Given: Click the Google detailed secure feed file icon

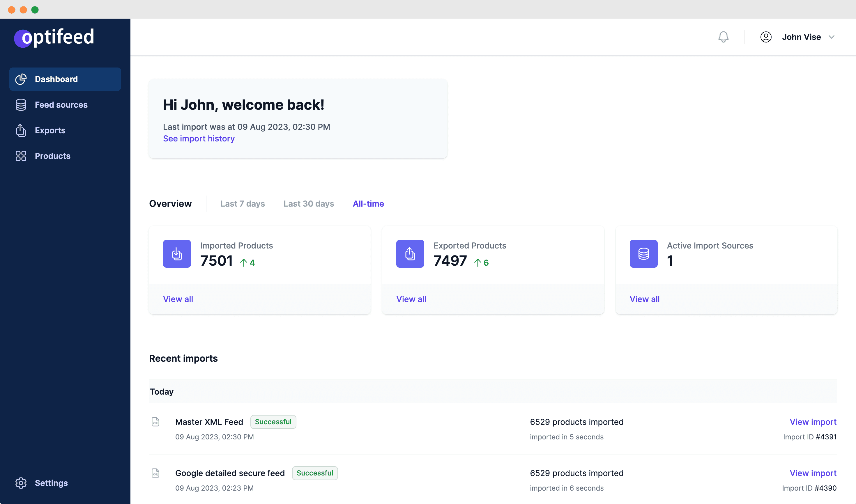Looking at the screenshot, I should tap(155, 473).
